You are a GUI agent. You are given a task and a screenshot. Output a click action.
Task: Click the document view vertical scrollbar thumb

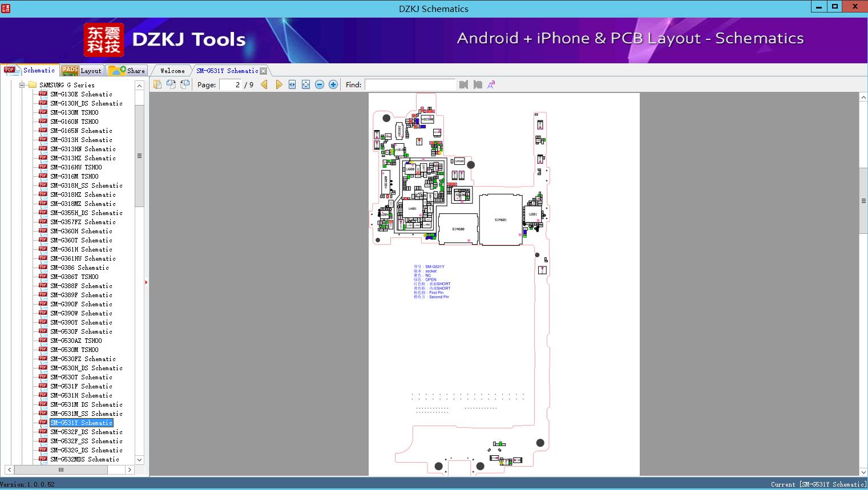pos(863,201)
